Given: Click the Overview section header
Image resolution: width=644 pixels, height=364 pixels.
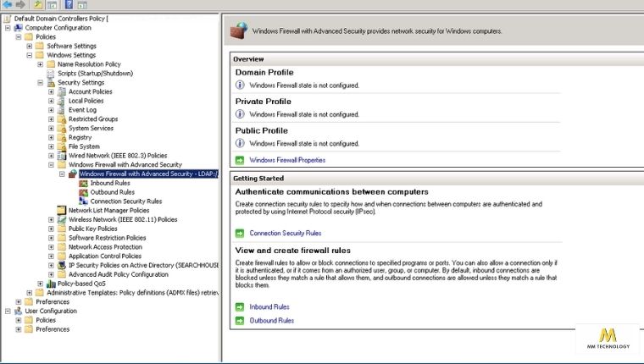Looking at the screenshot, I should coord(248,59).
